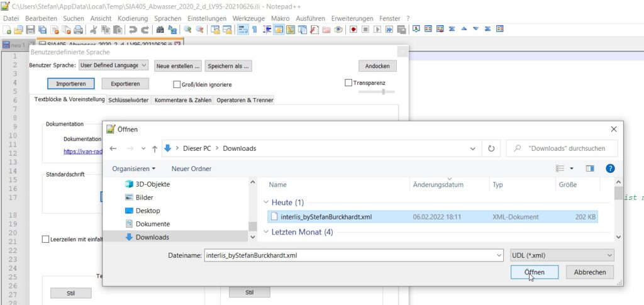Viewport: 644px width, 305px height.
Task: Switch to the Kommentare & Zahlen tab
Action: (183, 100)
